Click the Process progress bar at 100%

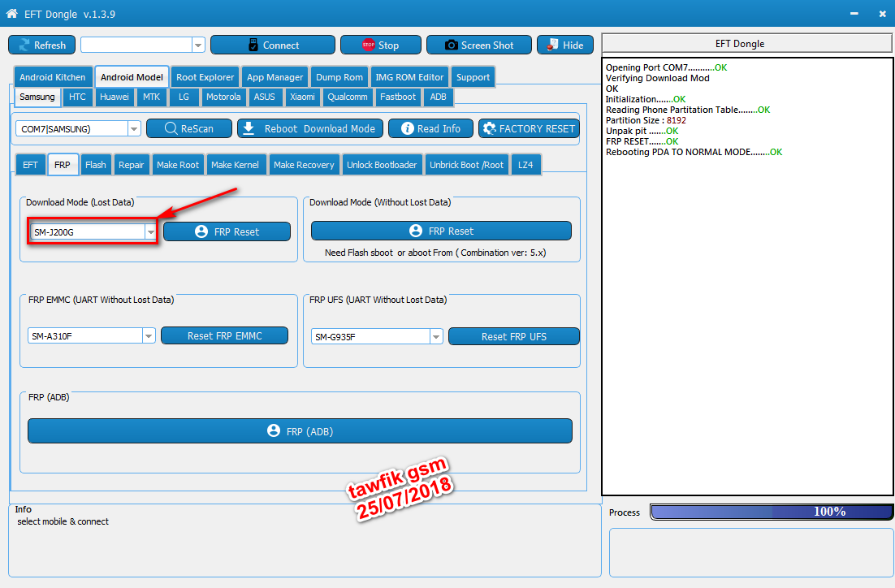(x=771, y=512)
